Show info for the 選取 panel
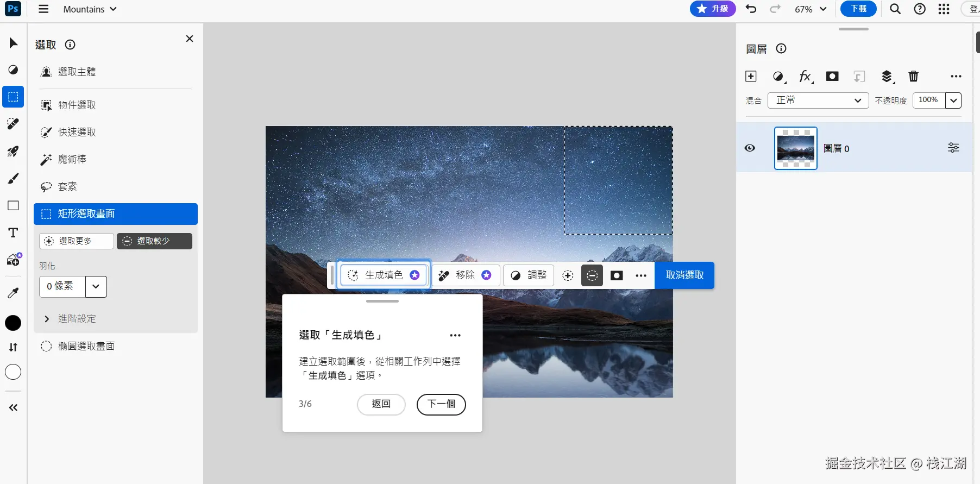Image resolution: width=980 pixels, height=484 pixels. pyautogui.click(x=70, y=45)
